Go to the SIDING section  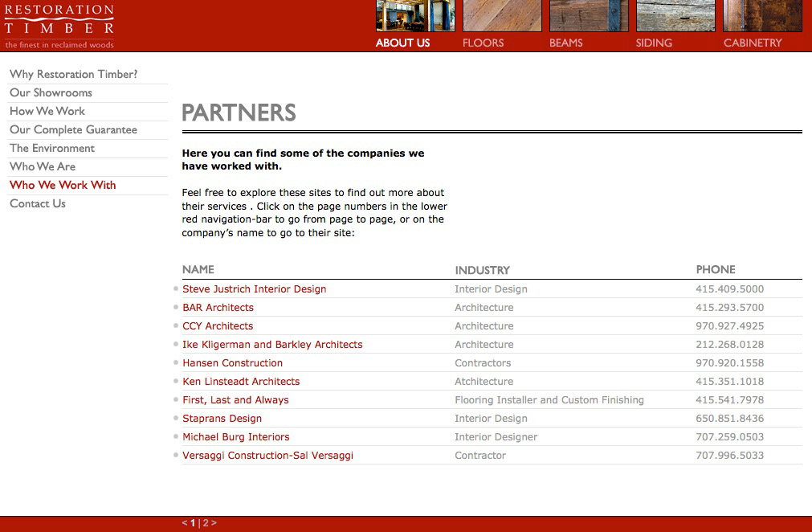tap(654, 43)
